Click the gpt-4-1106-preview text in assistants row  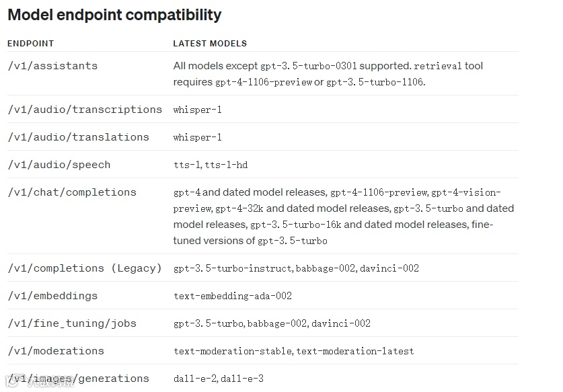coord(264,82)
